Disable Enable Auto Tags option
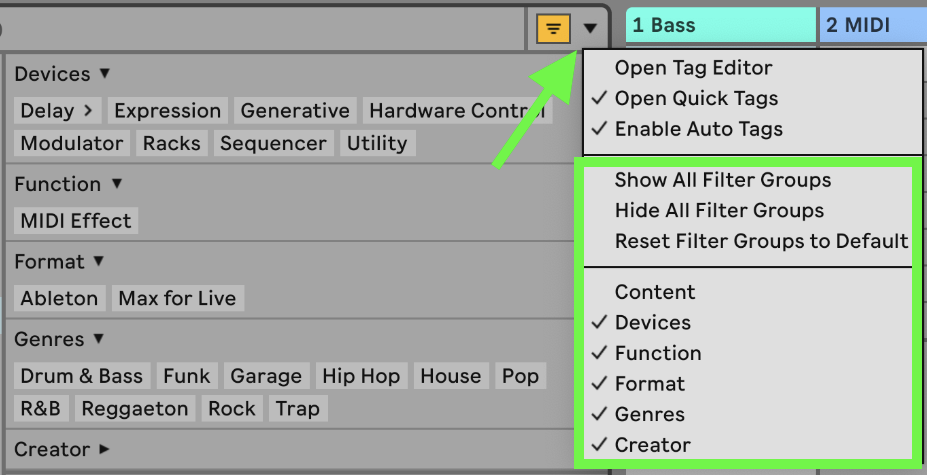The width and height of the screenshot is (927, 475). point(698,129)
